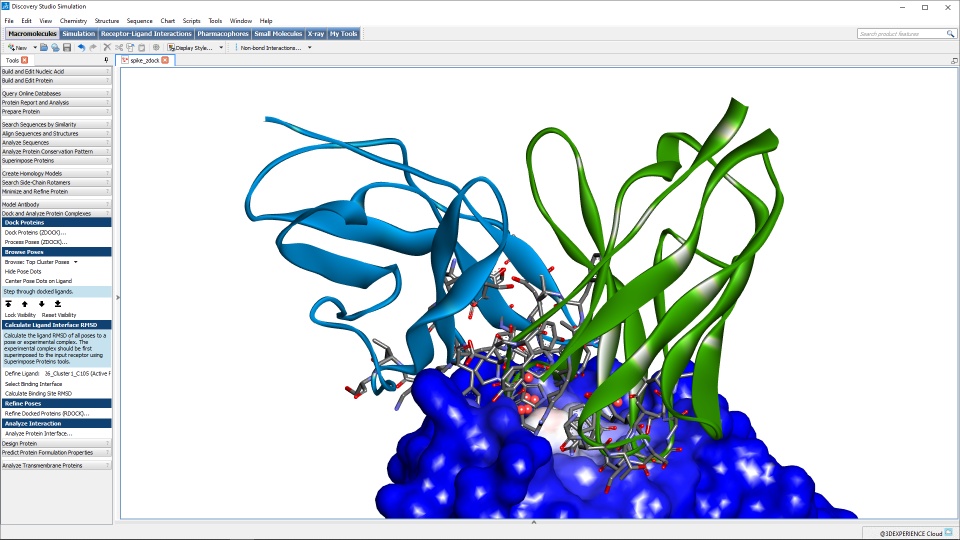Expand the Non-bond Interactions dropdown arrow
Screen dimensions: 960x540
click(309, 47)
